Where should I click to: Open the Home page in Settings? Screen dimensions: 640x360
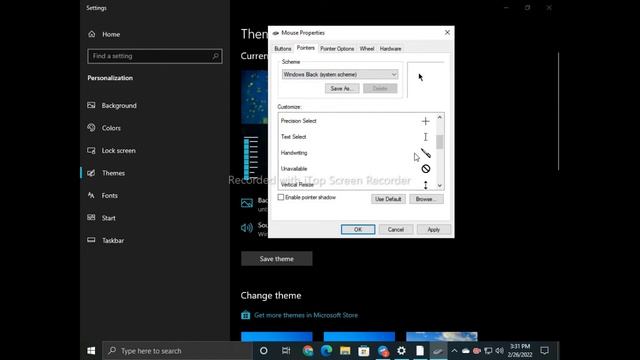tap(104, 34)
